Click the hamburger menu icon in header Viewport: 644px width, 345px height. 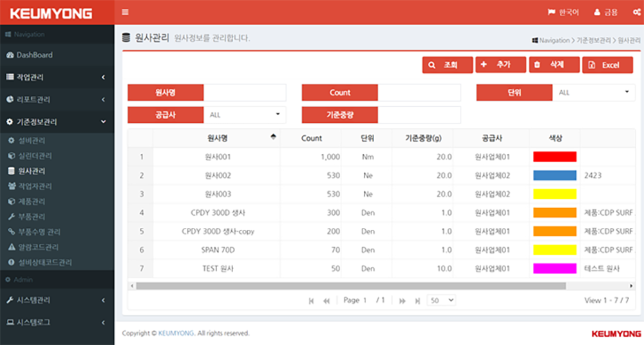125,12
